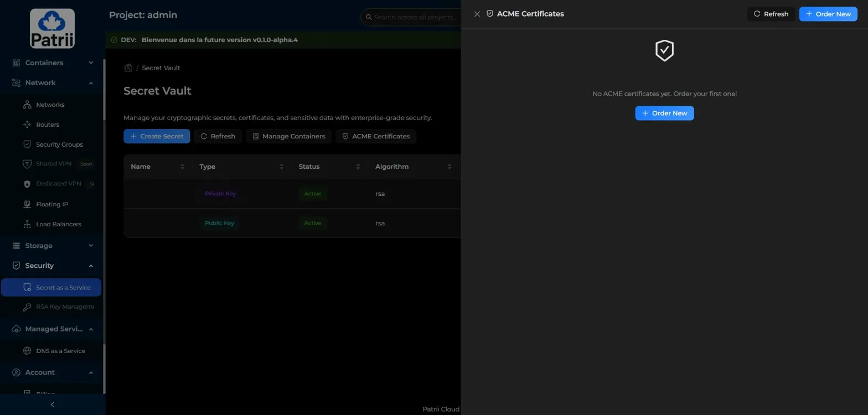Screen dimensions: 868x415
Task: Click the Public Key type tag
Action: (x=219, y=223)
